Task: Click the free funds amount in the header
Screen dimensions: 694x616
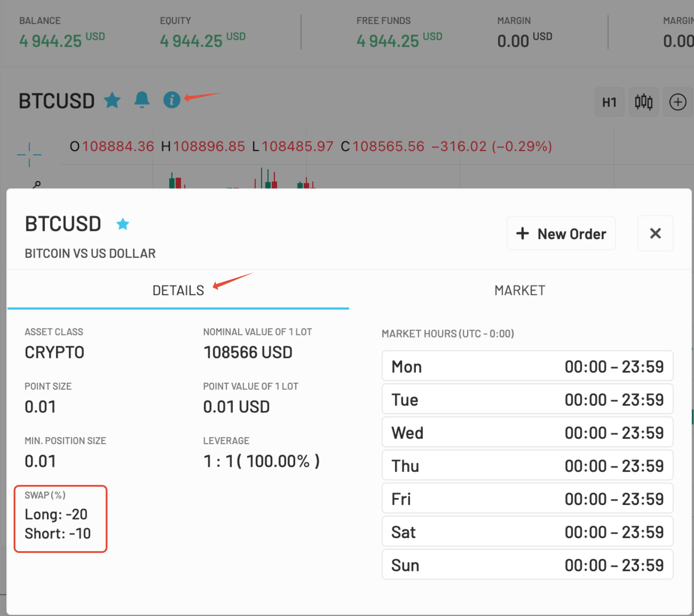Action: coord(399,40)
